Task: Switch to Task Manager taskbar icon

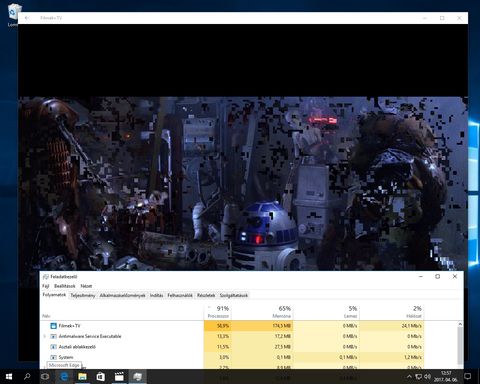Action: [x=137, y=377]
